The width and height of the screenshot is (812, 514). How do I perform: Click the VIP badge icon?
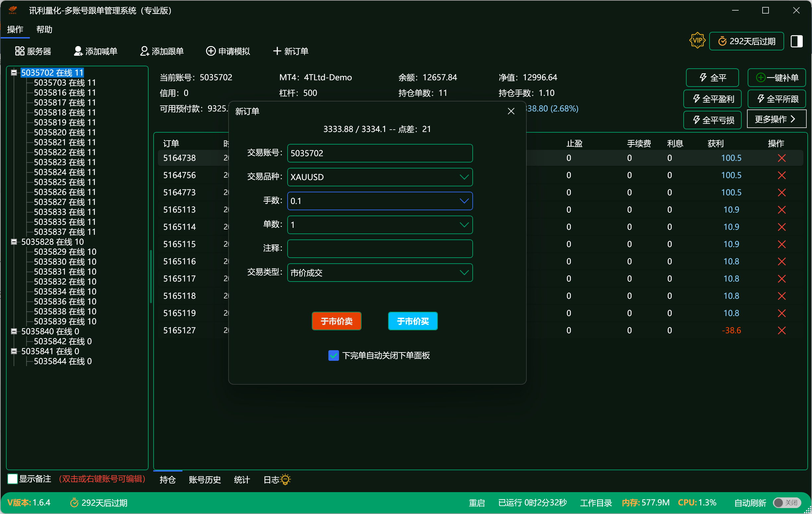697,40
